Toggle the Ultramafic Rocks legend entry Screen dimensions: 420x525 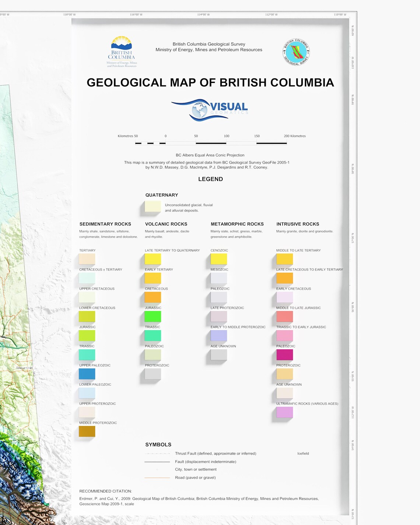(x=284, y=412)
